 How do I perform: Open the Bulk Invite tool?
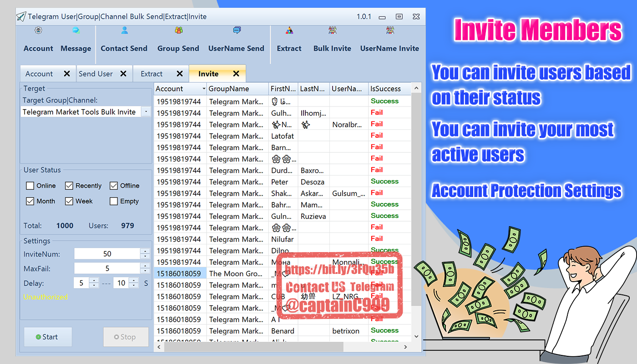click(332, 40)
